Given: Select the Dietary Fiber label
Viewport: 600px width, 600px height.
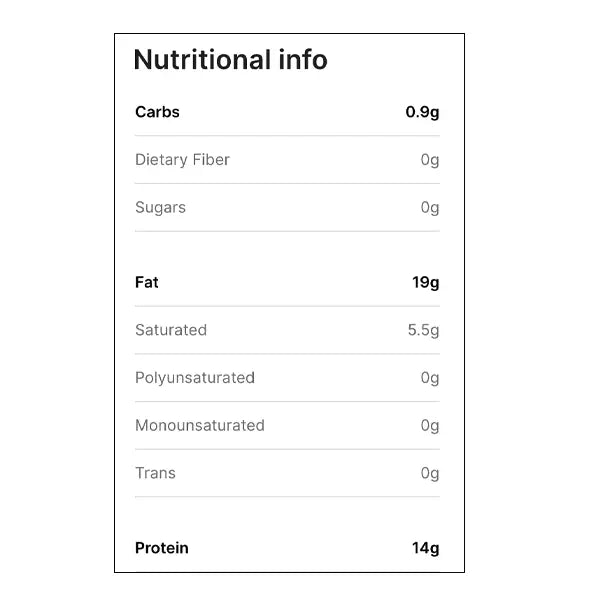Looking at the screenshot, I should (x=182, y=160).
